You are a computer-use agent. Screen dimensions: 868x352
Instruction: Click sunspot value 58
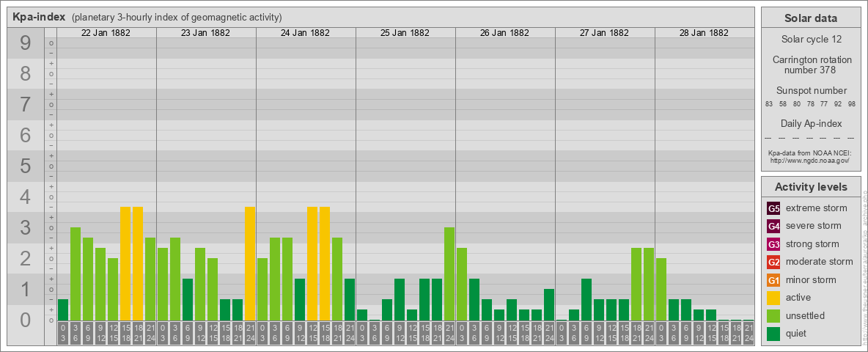click(783, 104)
